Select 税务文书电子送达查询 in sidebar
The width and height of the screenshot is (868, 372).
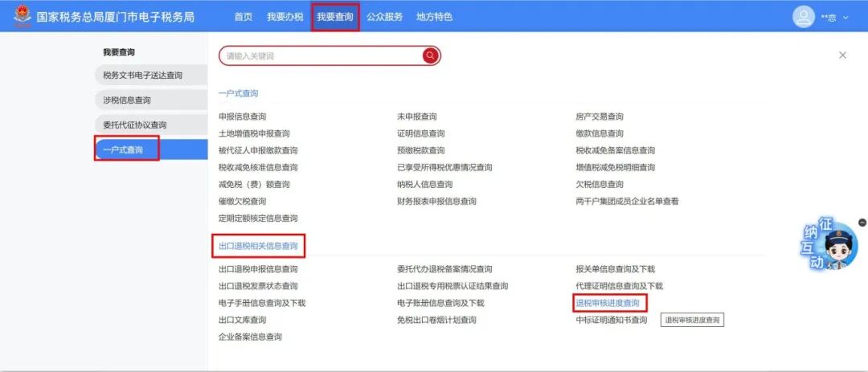(151, 76)
